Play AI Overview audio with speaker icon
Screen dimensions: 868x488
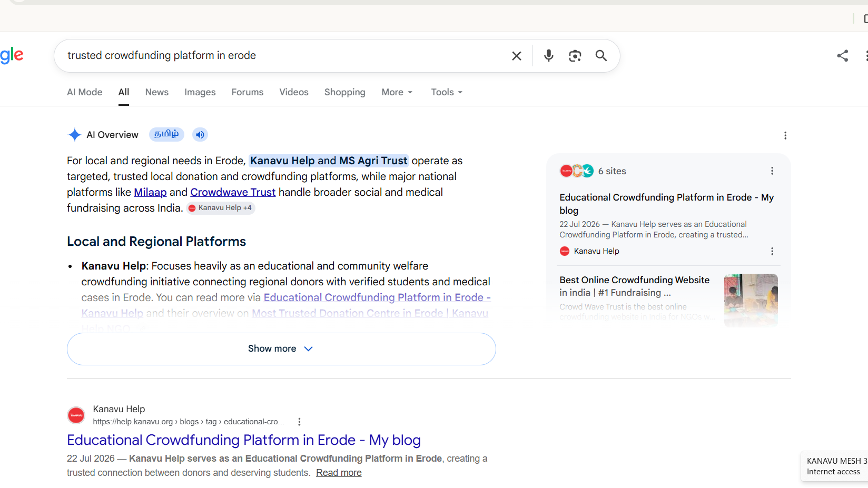200,135
